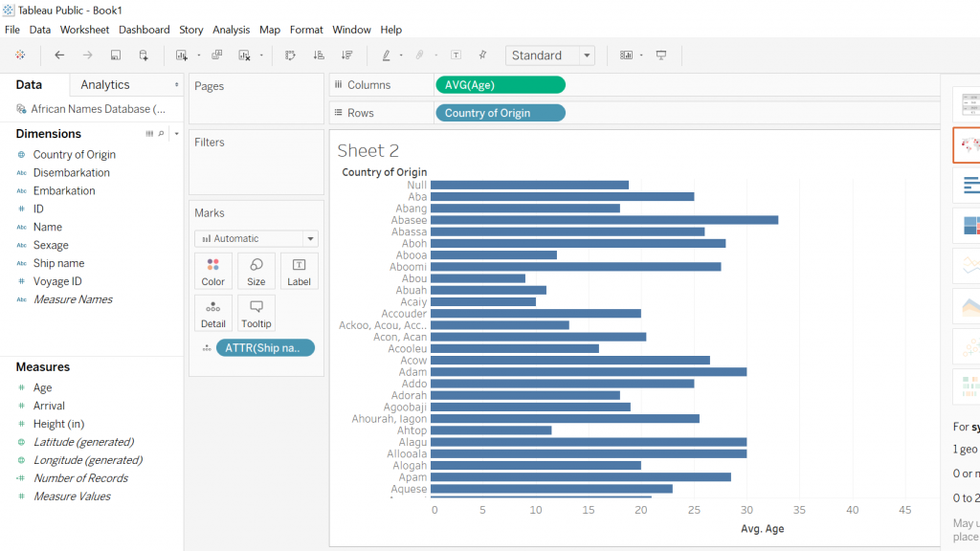Click the Save icon in toolbar
The image size is (980, 551).
[116, 55]
